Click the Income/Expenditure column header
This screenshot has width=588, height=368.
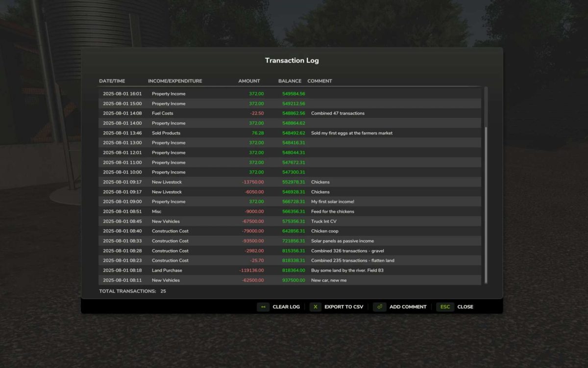click(x=175, y=81)
